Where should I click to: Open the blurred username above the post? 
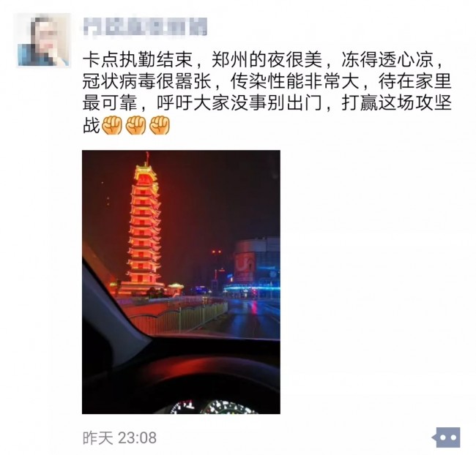click(x=145, y=26)
